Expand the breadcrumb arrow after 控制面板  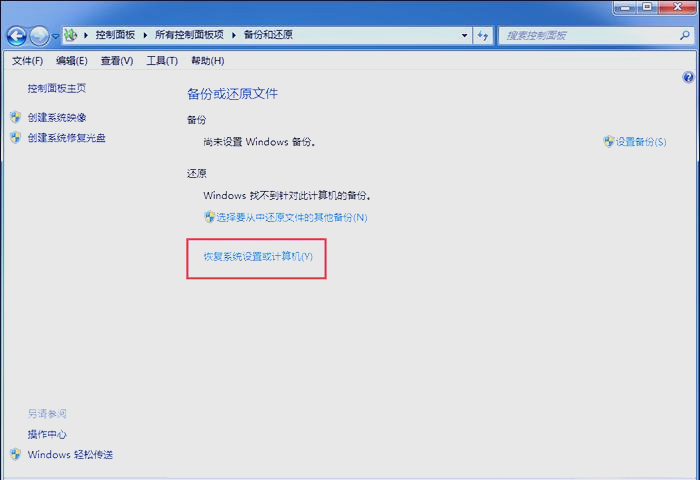[x=147, y=35]
